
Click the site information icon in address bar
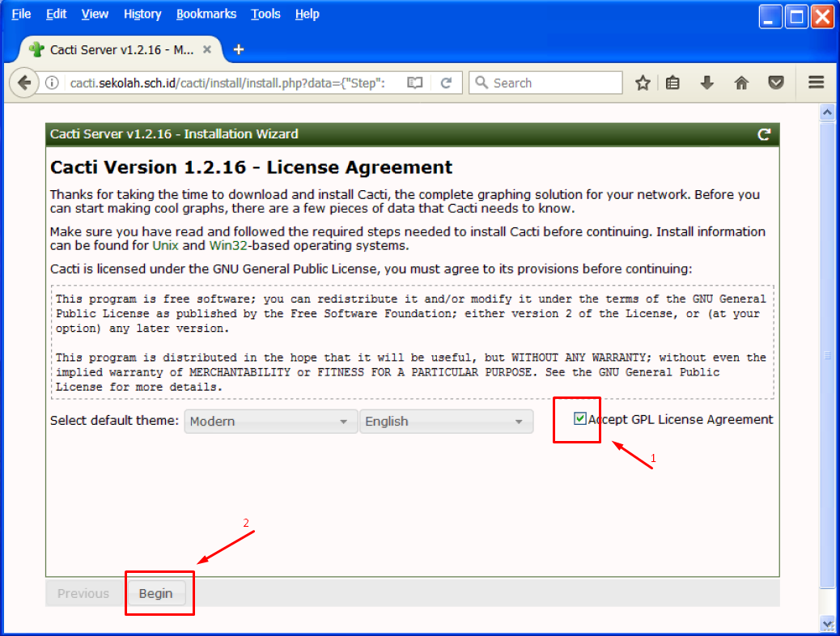coord(52,83)
